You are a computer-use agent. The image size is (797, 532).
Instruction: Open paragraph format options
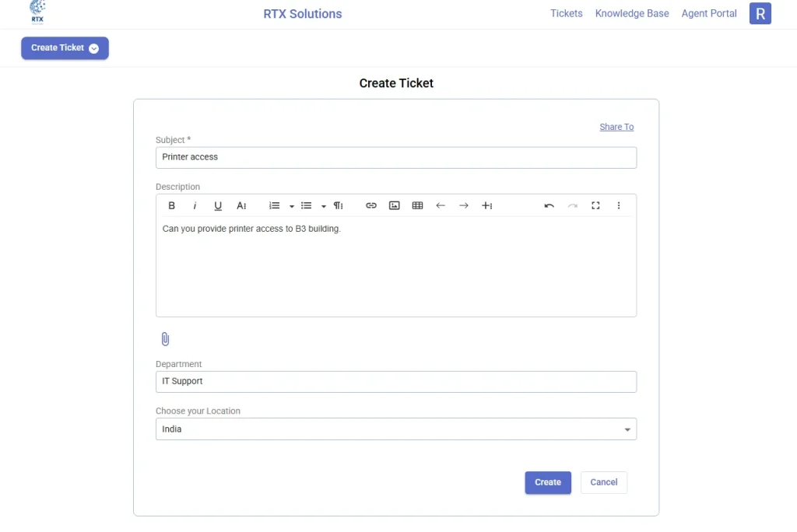pos(339,206)
